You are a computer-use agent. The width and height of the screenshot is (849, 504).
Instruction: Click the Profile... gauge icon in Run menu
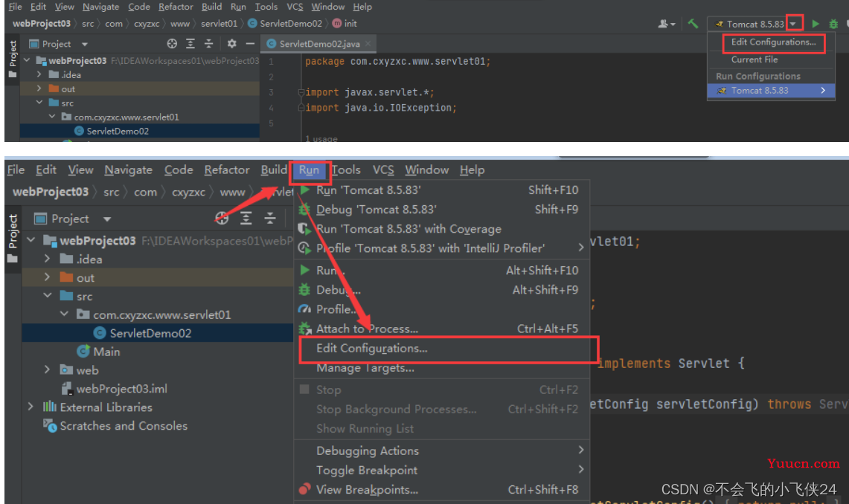(305, 309)
